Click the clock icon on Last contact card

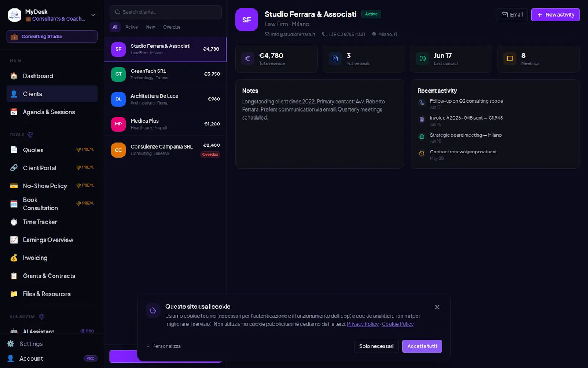(x=423, y=59)
